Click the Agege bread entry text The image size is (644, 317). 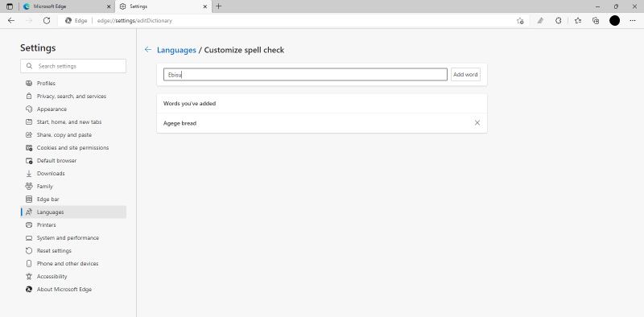pos(180,123)
